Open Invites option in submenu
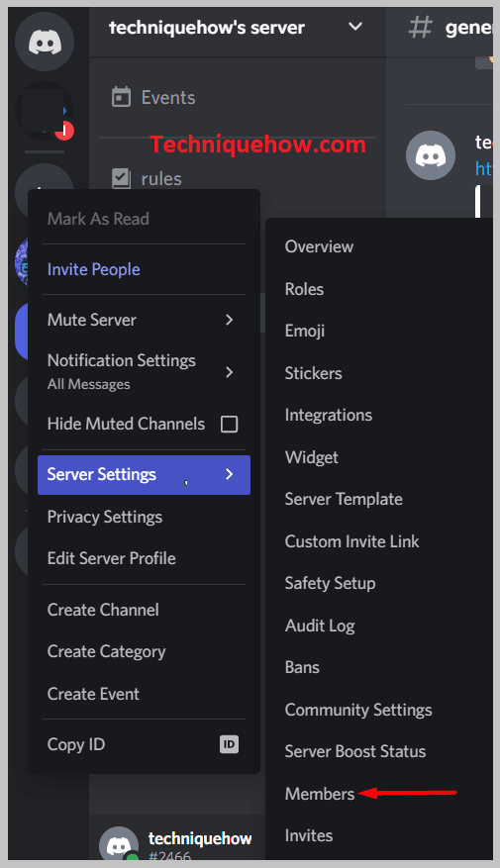 point(309,836)
